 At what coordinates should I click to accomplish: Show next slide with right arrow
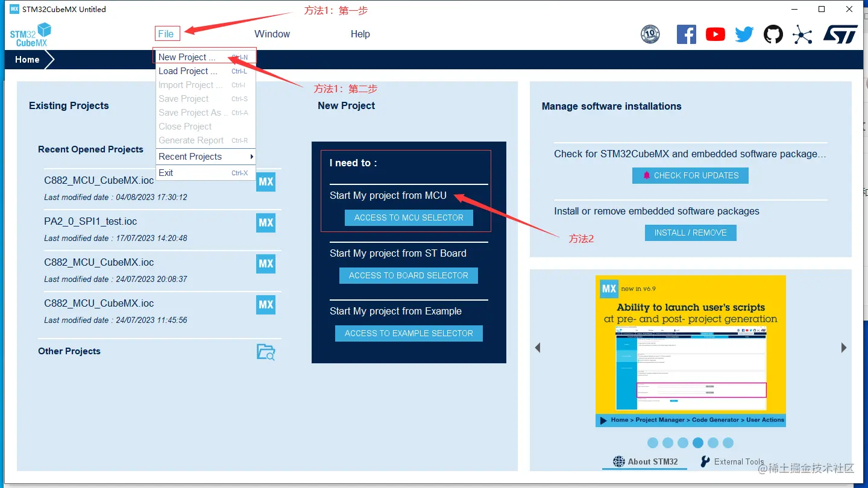844,348
